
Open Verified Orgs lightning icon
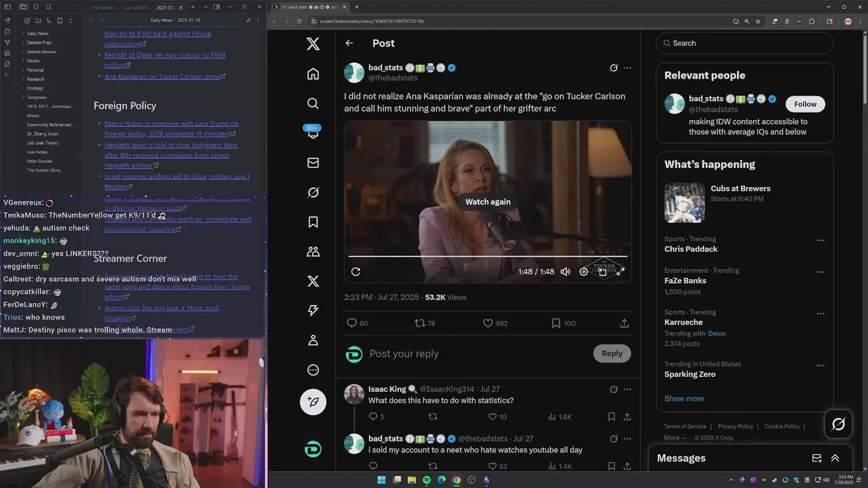(313, 310)
